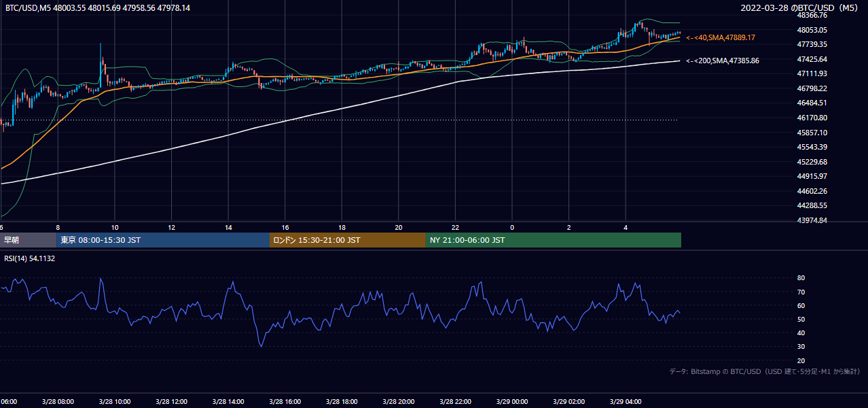
Task: Click hour tick 12 under price chart
Action: tap(172, 228)
